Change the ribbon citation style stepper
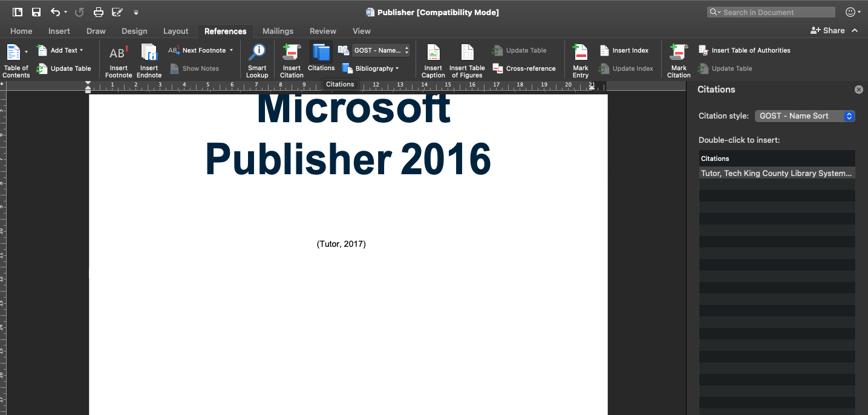 click(x=406, y=50)
